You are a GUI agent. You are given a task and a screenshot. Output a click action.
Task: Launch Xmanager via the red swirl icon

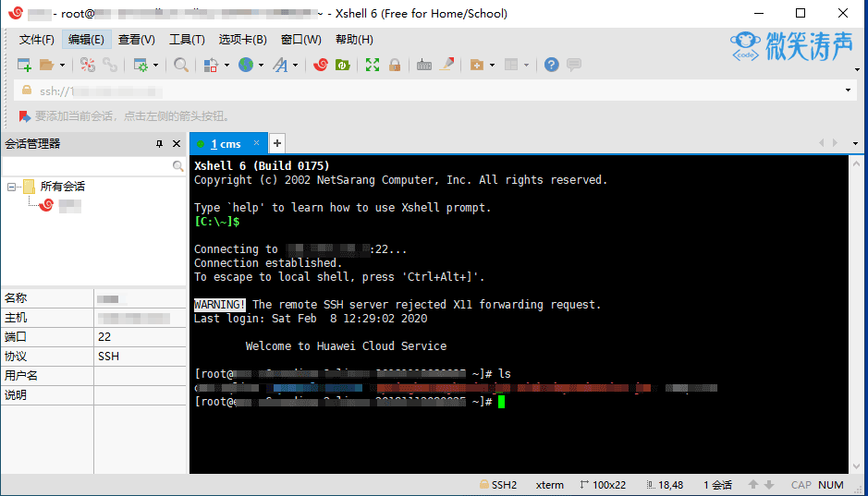(x=321, y=65)
